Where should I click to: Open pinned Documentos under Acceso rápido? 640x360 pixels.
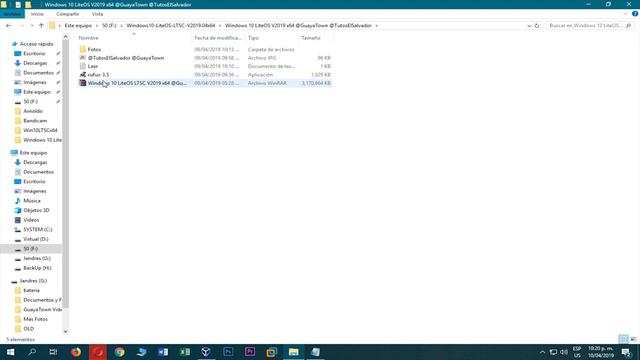(38, 73)
